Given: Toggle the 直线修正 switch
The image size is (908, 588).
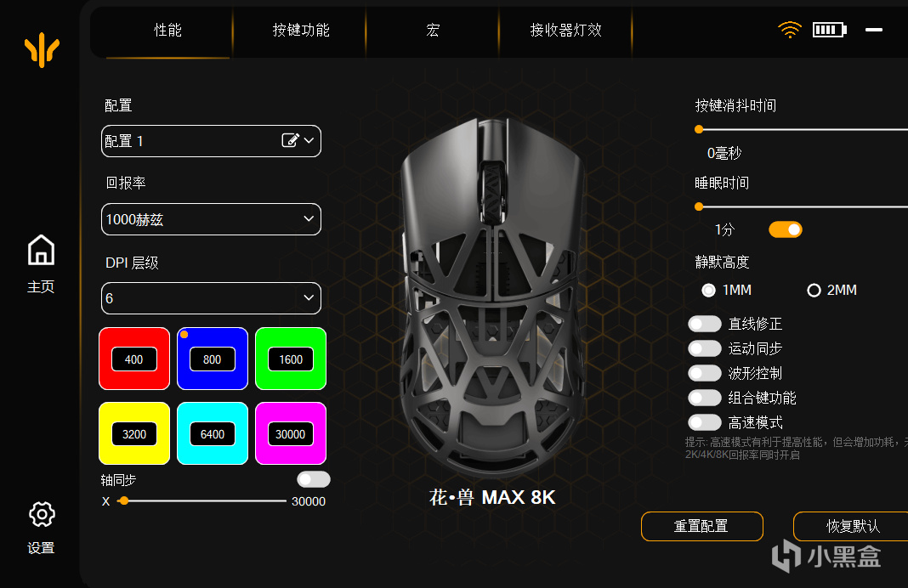Looking at the screenshot, I should (x=704, y=324).
